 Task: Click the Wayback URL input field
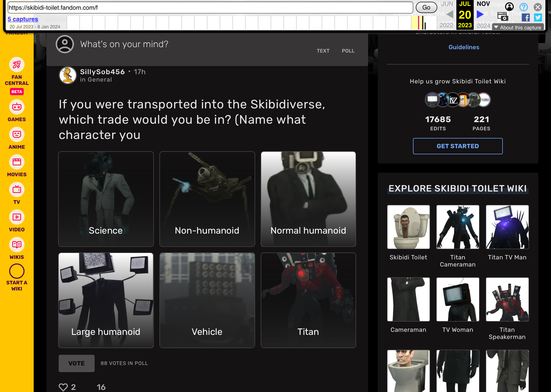(210, 8)
